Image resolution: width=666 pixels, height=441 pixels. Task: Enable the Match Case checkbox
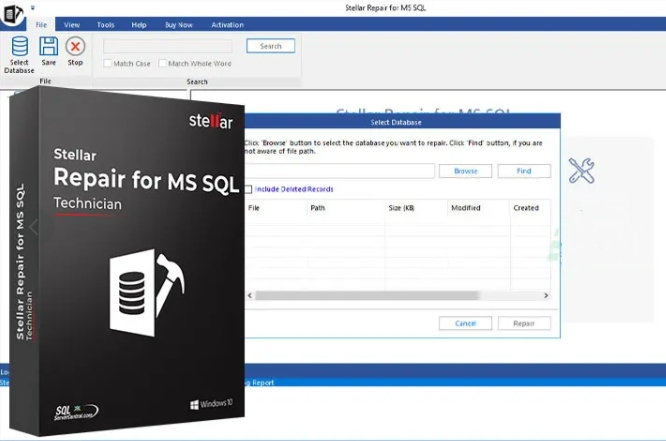[x=108, y=63]
